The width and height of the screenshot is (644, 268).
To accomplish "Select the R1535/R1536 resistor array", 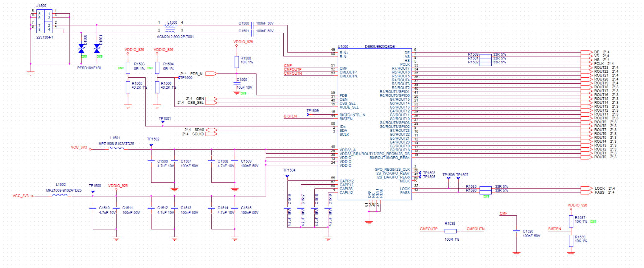I will tap(485, 190).
